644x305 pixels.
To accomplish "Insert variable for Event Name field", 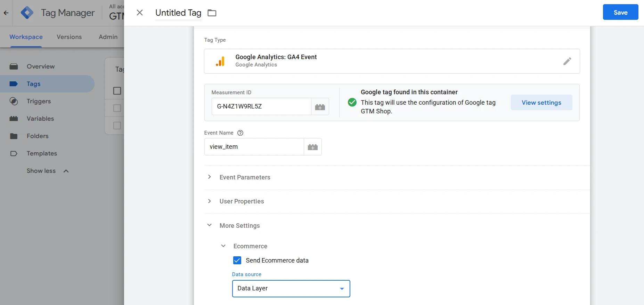I will click(313, 147).
